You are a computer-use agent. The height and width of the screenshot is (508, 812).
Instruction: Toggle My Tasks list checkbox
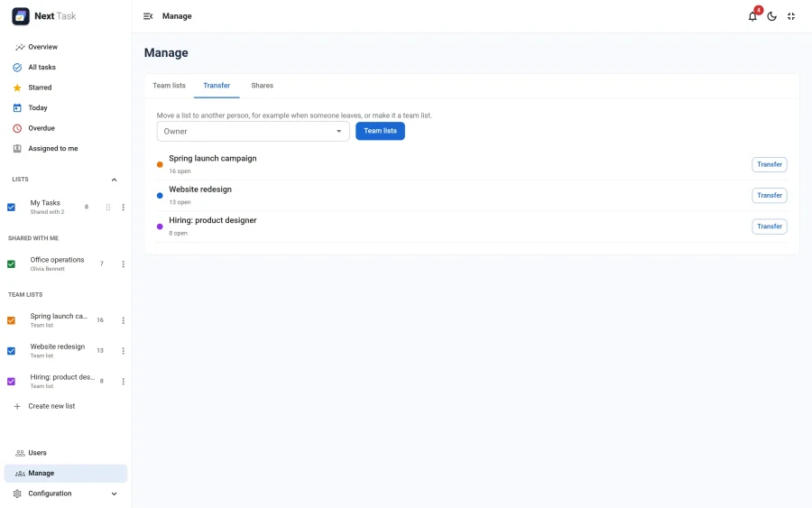coord(11,208)
